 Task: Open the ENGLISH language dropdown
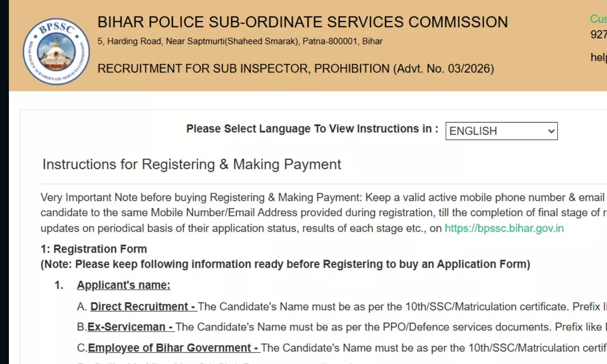click(501, 131)
